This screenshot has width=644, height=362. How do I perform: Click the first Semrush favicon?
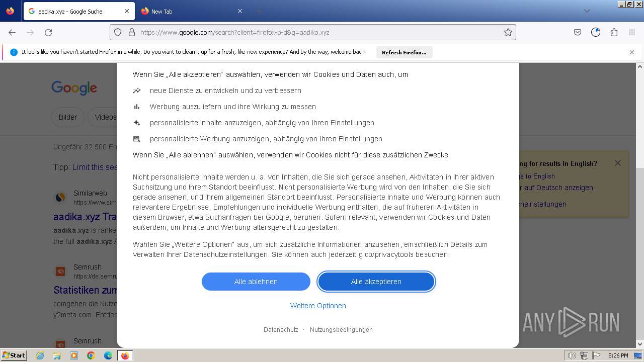point(60,271)
